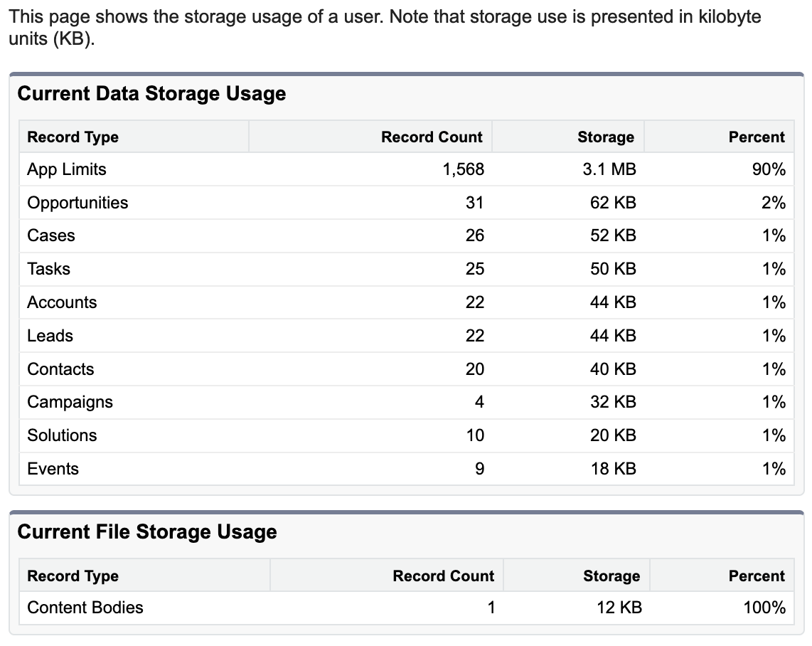The image size is (812, 646).
Task: Select the Campaigns row label
Action: click(x=70, y=403)
